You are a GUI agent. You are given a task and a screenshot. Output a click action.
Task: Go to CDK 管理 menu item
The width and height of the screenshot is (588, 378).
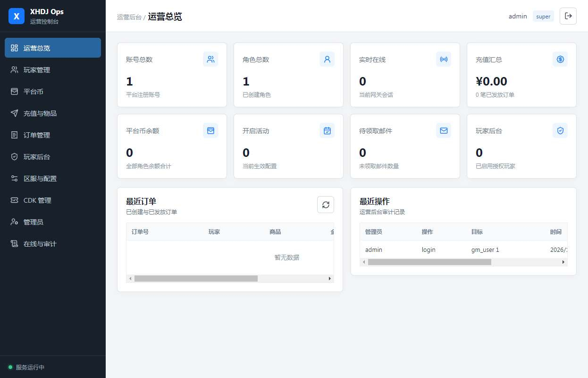53,200
